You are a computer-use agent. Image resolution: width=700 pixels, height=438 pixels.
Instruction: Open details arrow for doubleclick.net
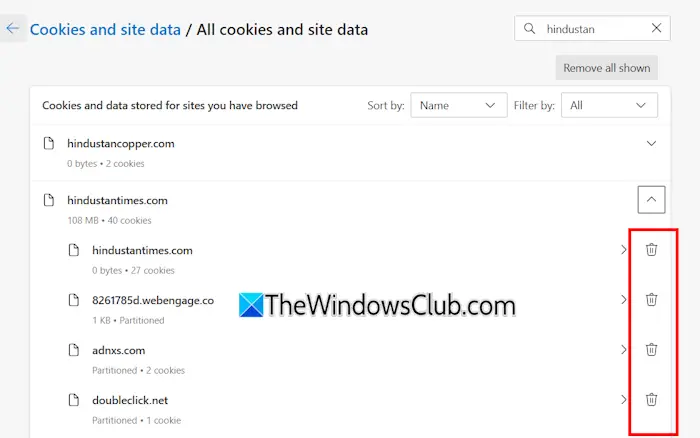point(623,399)
